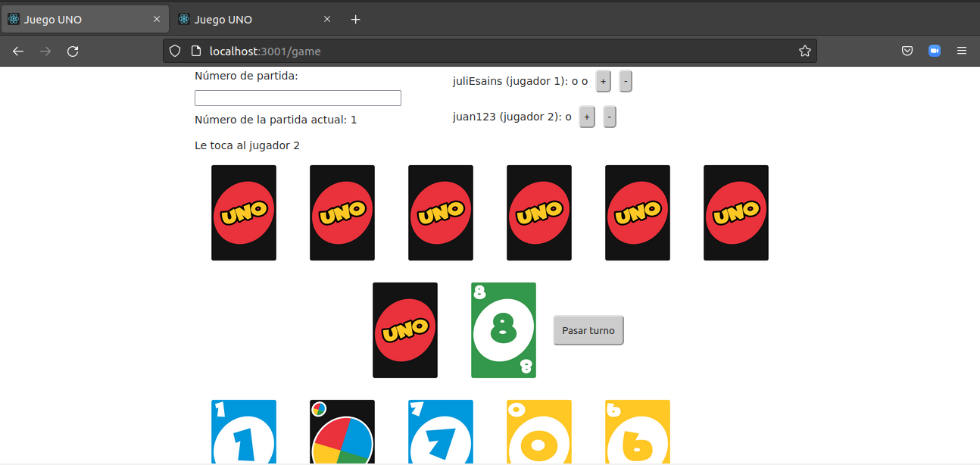
Task: Open the site information page icon
Action: coord(195,51)
